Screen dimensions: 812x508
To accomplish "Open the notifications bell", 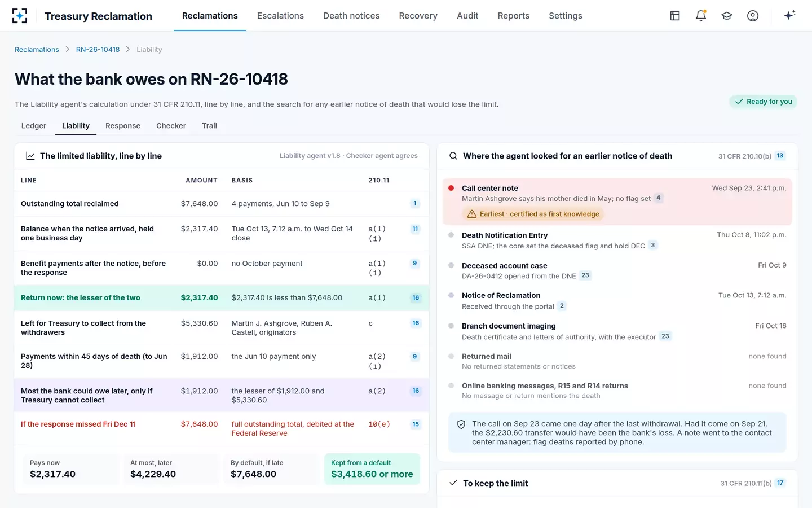I will 701,16.
